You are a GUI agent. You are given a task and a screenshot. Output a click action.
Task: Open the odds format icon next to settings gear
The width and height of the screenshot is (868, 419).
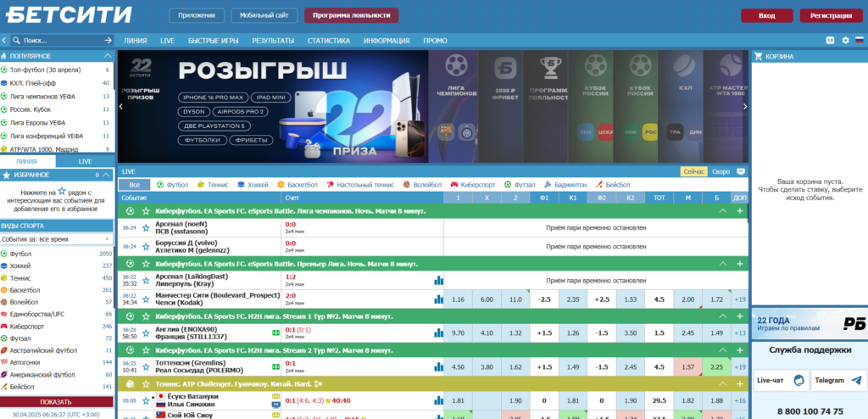coord(830,41)
